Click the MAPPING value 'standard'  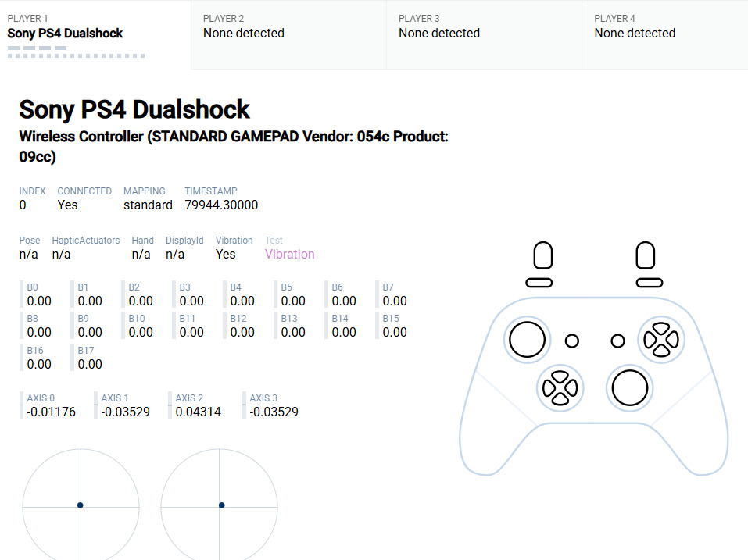point(148,205)
